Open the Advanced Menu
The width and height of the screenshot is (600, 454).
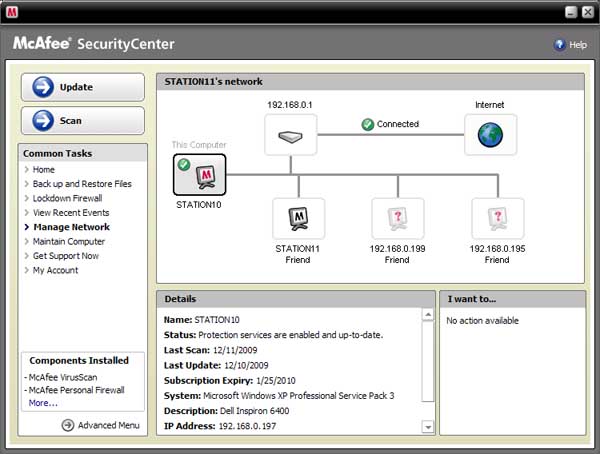(100, 425)
